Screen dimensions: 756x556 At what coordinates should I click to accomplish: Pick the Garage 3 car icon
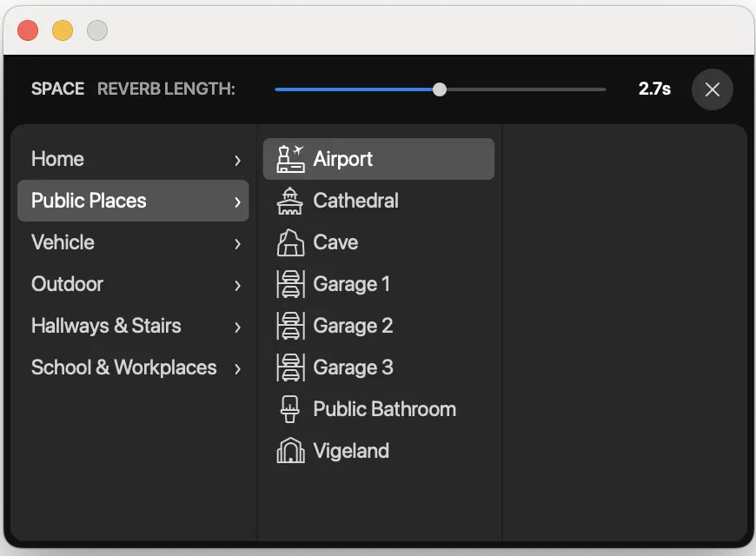290,367
